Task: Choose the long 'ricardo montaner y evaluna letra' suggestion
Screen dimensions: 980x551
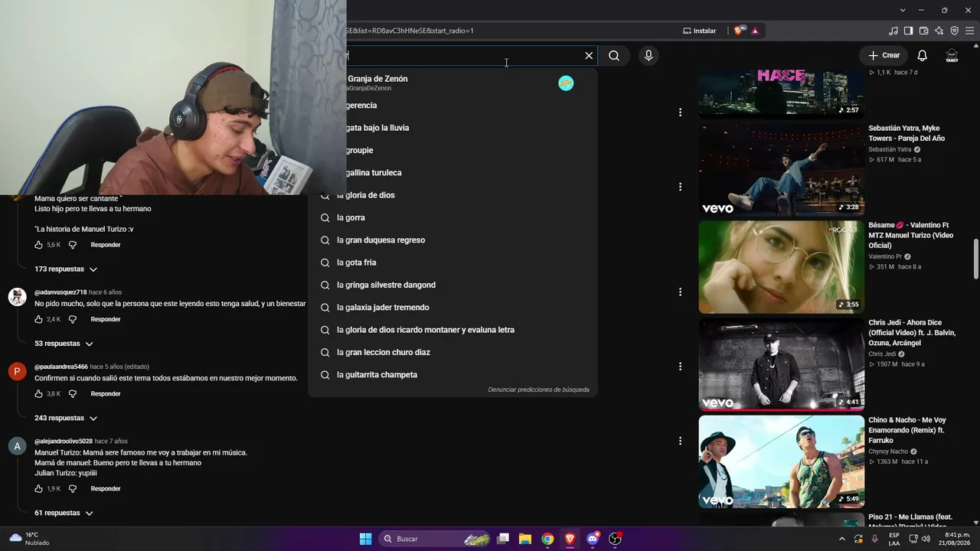Action: pyautogui.click(x=452, y=330)
